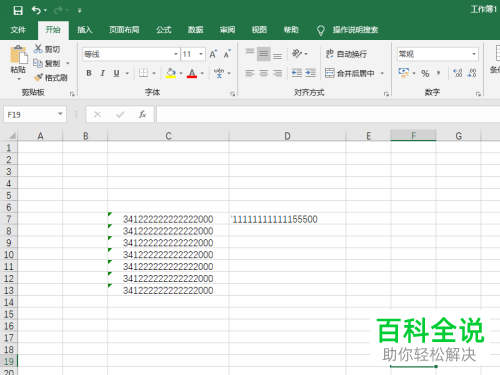Center text horizontally
Screen dimensions: 500x375
[x=264, y=73]
